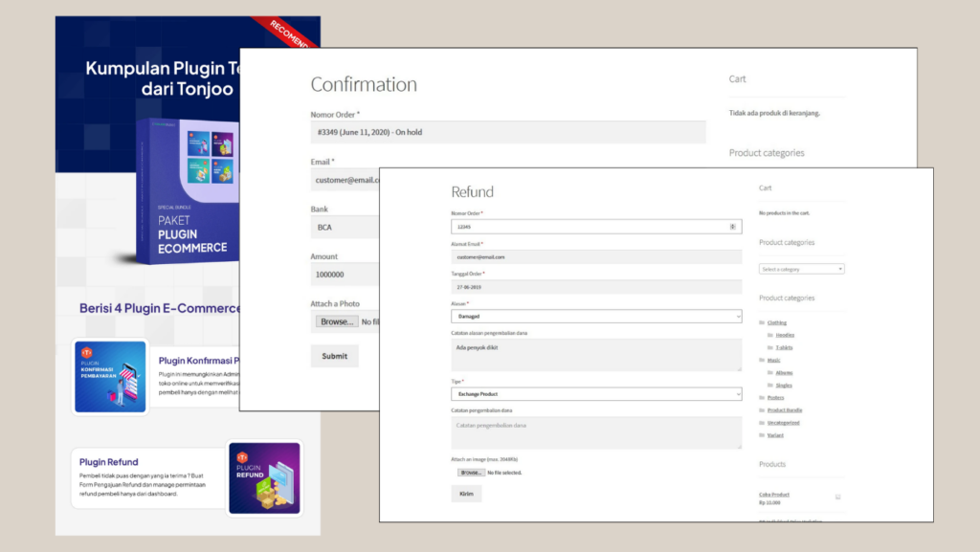
Task: Click the folder icon beside Uncategorized
Action: coord(762,423)
